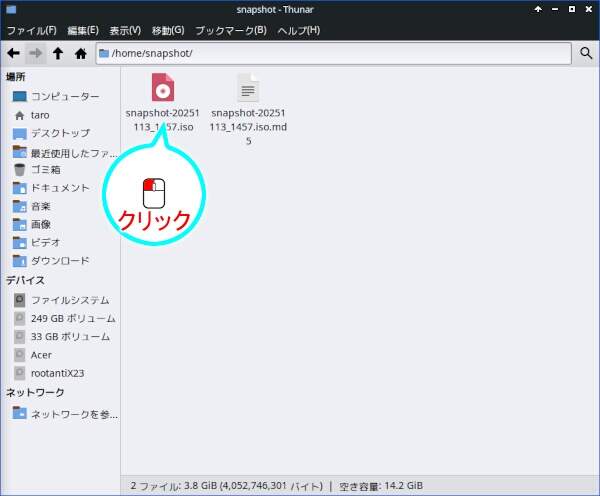The height and width of the screenshot is (496, 600).
Task: Select ビデオ in the sidebar
Action: click(46, 242)
